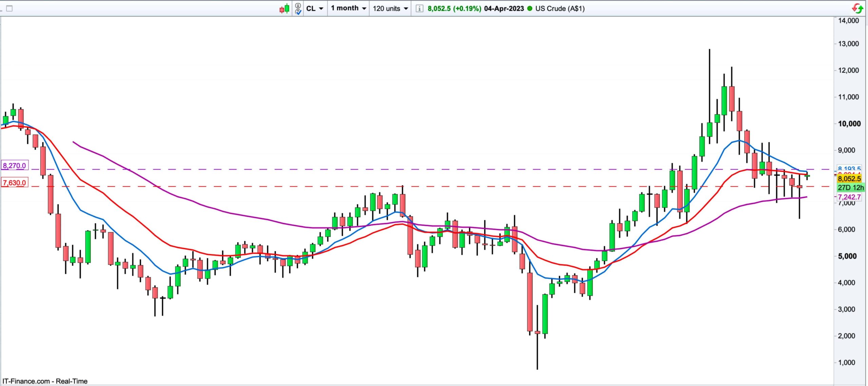This screenshot has height=386, width=868.
Task: Open the 120 units dropdown
Action: click(x=390, y=8)
